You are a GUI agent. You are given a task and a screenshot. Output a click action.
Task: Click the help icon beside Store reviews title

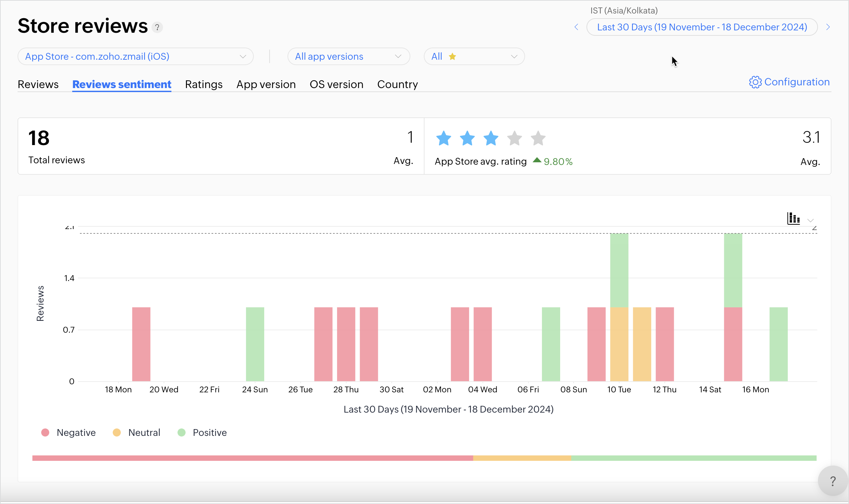(157, 27)
